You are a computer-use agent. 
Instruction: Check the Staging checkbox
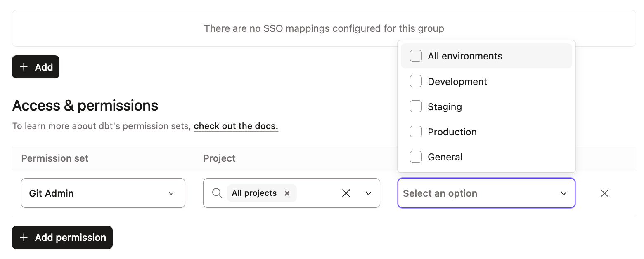point(416,106)
